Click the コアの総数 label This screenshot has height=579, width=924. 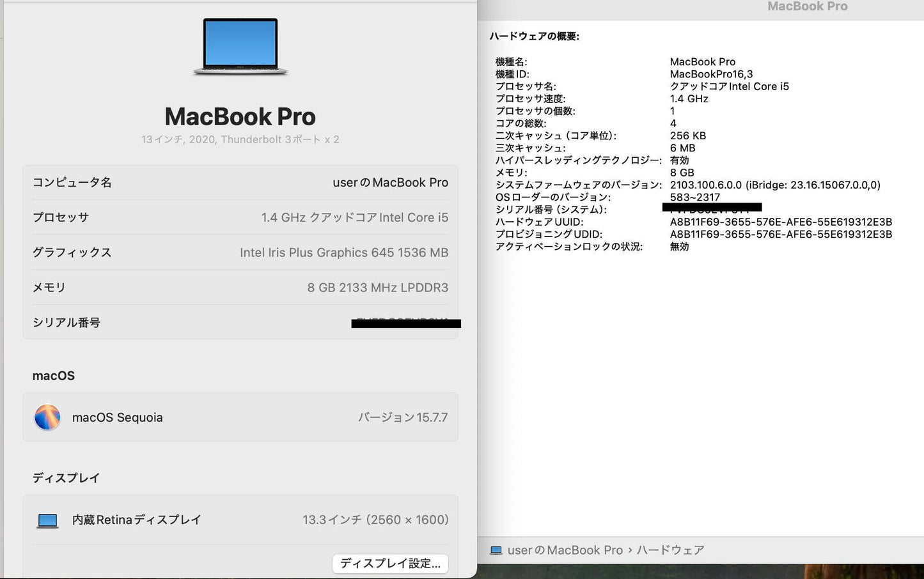click(521, 123)
